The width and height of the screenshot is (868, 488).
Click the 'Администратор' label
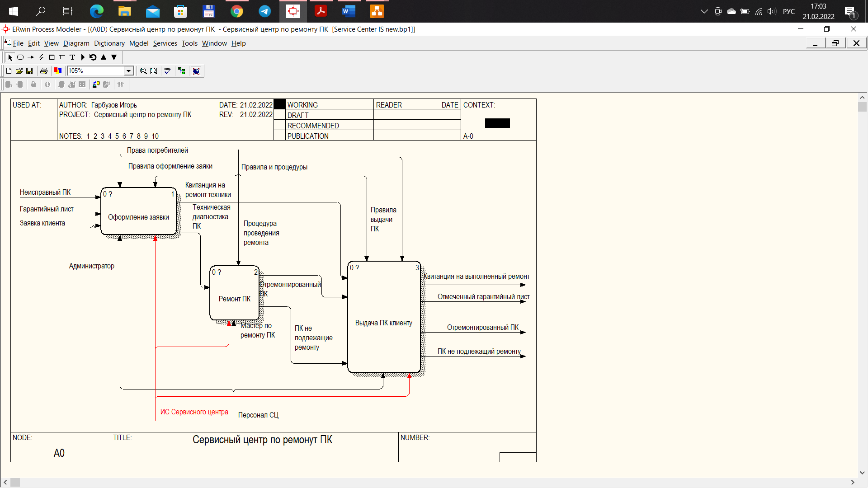point(92,266)
